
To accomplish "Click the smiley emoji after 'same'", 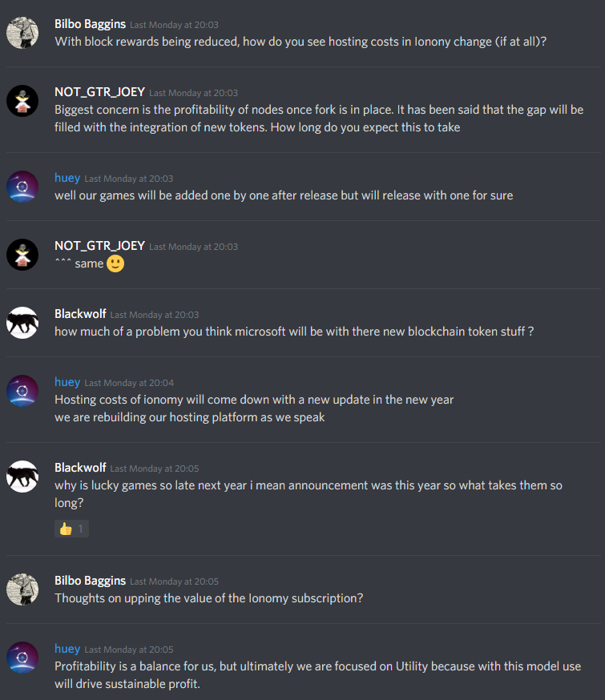I will pos(115,264).
